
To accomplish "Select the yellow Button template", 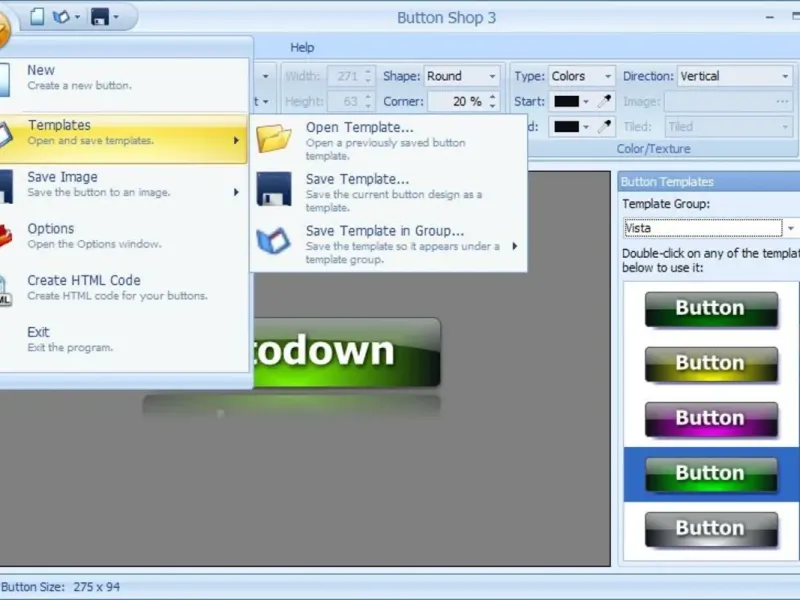I will [x=711, y=364].
